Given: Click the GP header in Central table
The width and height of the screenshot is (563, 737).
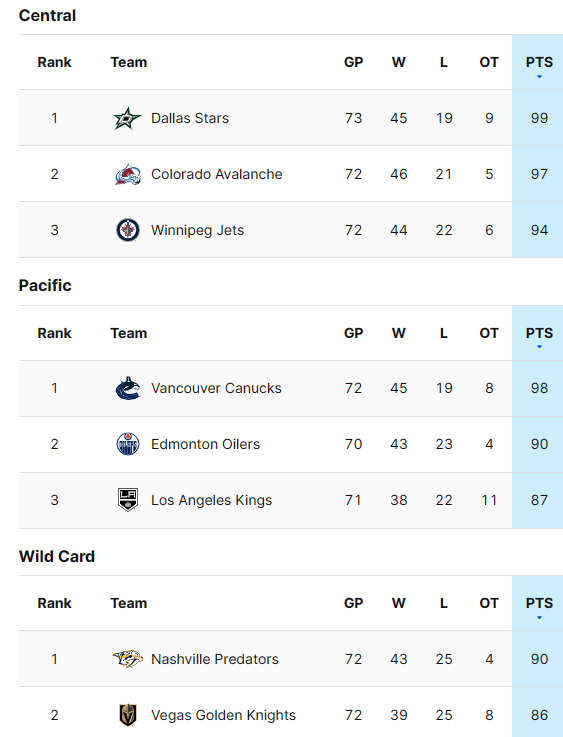Looking at the screenshot, I should click(x=353, y=63).
